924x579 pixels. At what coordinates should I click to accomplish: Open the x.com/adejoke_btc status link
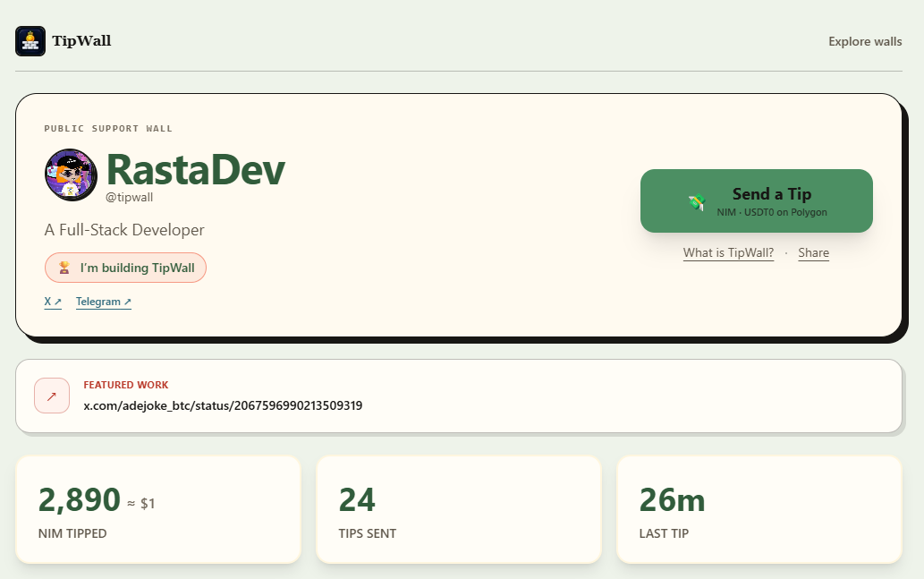(x=223, y=405)
